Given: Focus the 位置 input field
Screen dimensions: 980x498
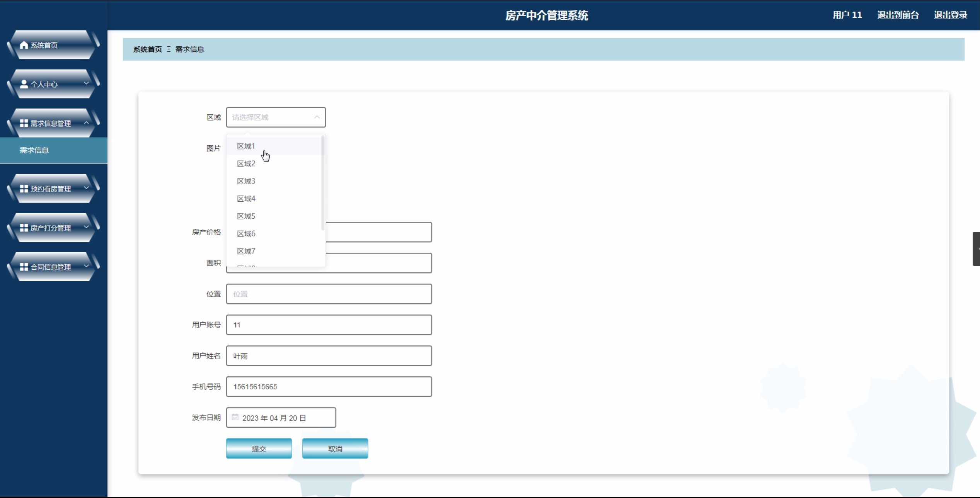Looking at the screenshot, I should [x=329, y=294].
